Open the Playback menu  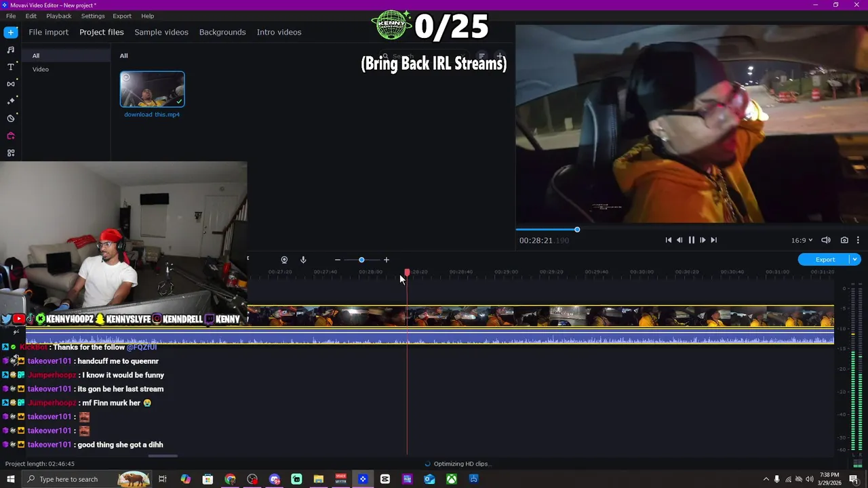pyautogui.click(x=59, y=16)
